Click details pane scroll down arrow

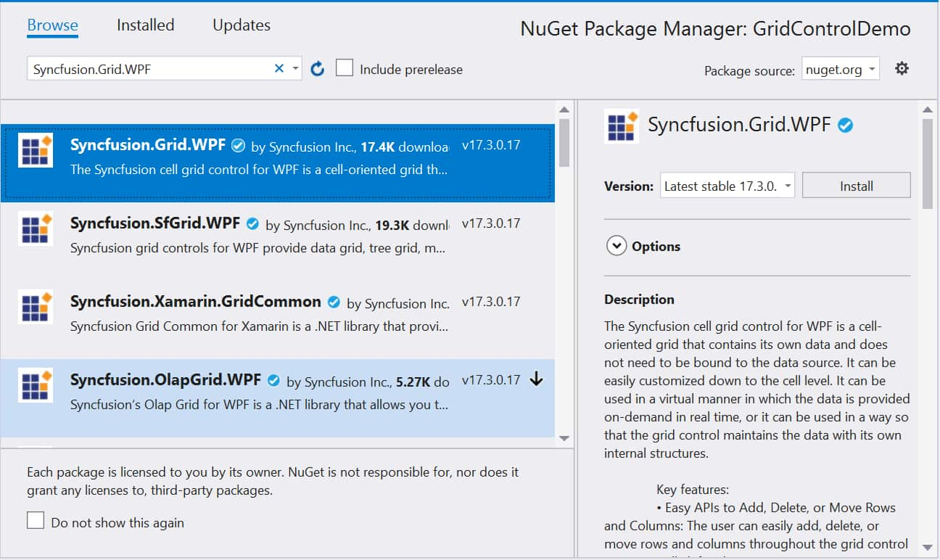tap(928, 547)
